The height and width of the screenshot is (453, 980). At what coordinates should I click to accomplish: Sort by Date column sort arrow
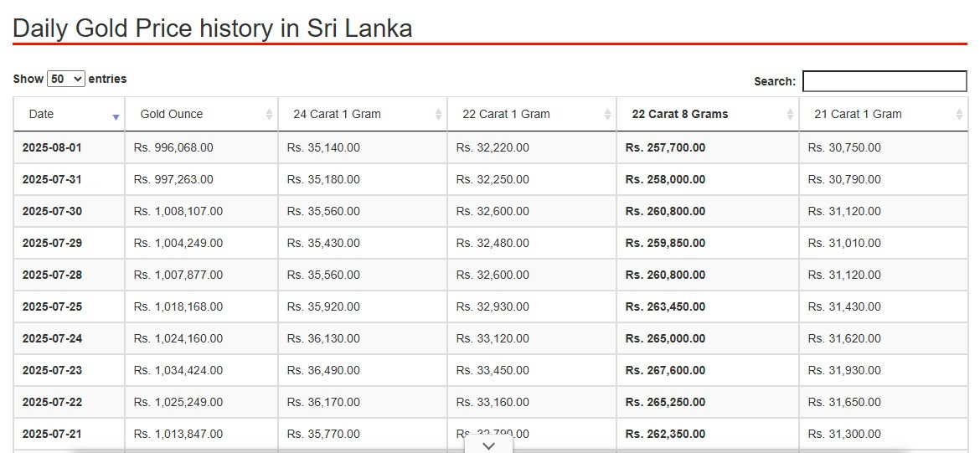tap(116, 117)
